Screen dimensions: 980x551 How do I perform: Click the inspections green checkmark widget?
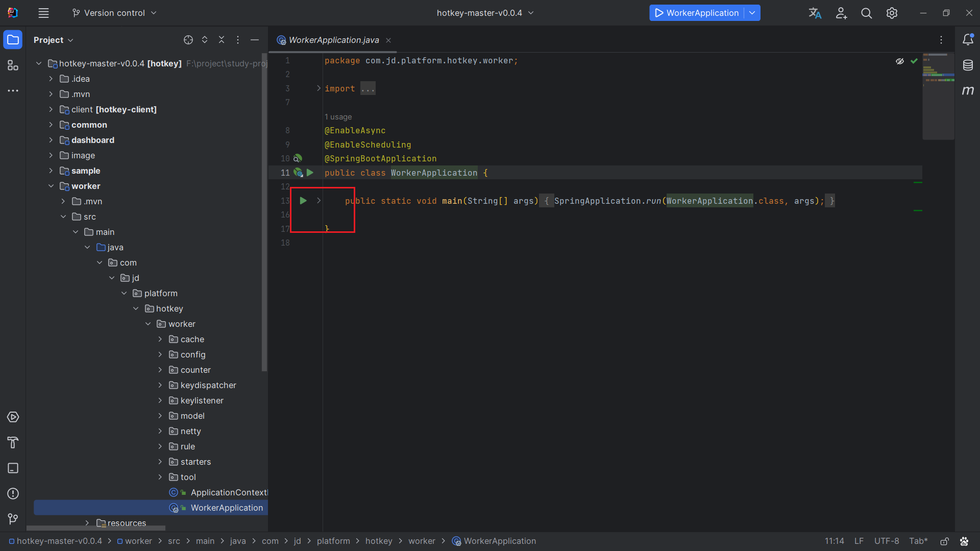(914, 61)
